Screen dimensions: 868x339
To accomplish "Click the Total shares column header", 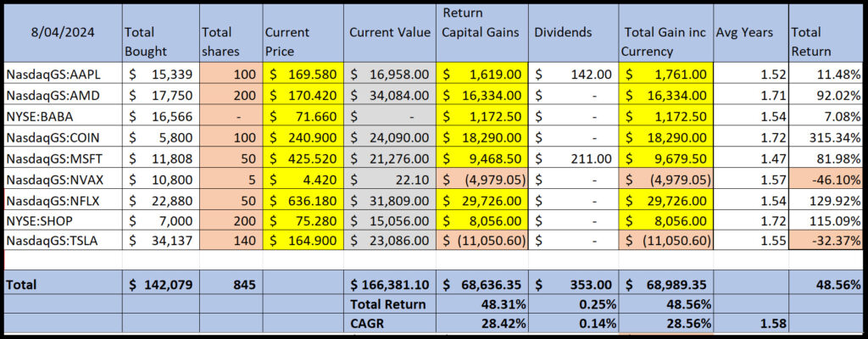I will click(x=231, y=33).
